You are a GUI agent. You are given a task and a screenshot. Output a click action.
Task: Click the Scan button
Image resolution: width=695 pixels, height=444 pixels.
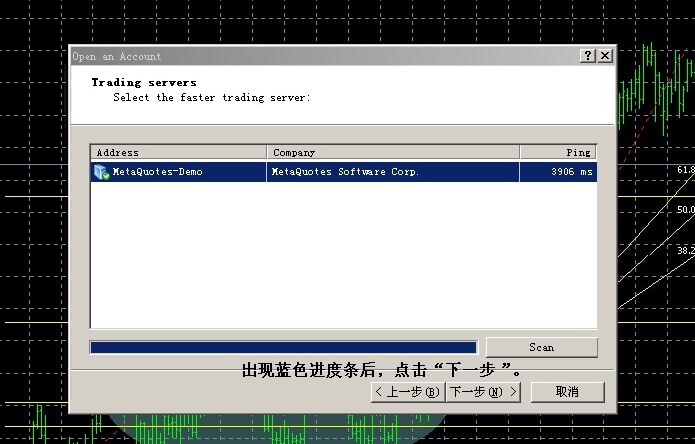(542, 347)
